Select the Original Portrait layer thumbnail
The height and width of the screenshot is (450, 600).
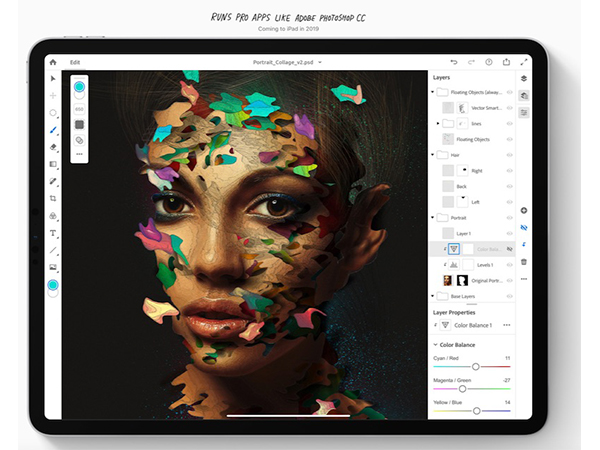pos(448,280)
